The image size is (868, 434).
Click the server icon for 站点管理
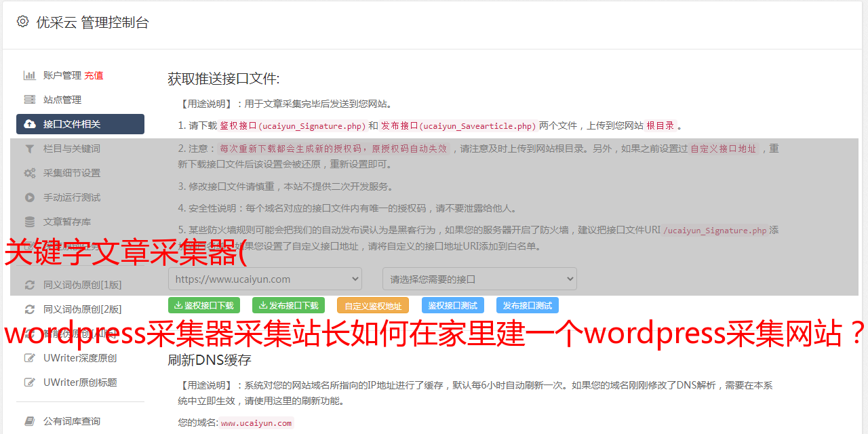pyautogui.click(x=30, y=100)
